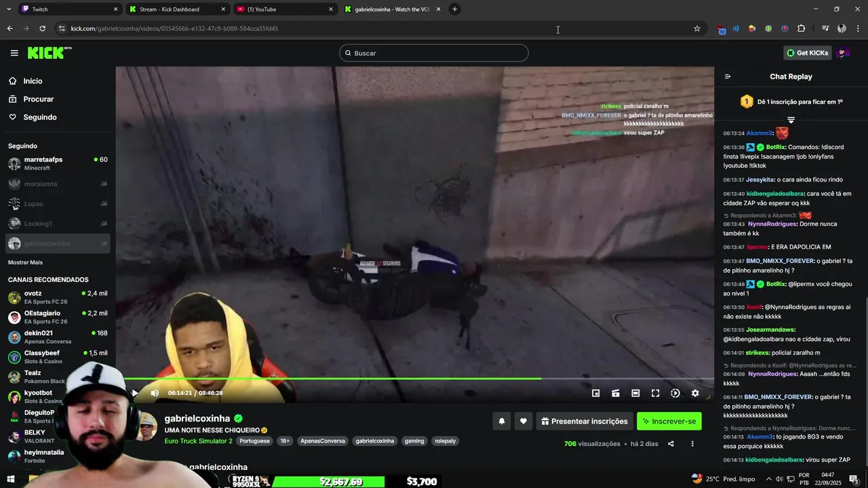Image resolution: width=868 pixels, height=488 pixels.
Task: Open Classybeef recommended channel
Action: pyautogui.click(x=58, y=357)
